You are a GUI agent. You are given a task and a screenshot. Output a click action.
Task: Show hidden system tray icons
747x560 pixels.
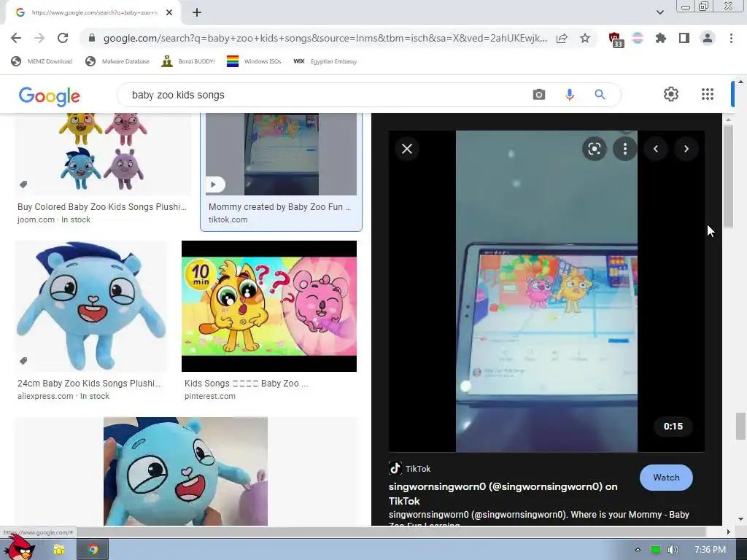(638, 550)
